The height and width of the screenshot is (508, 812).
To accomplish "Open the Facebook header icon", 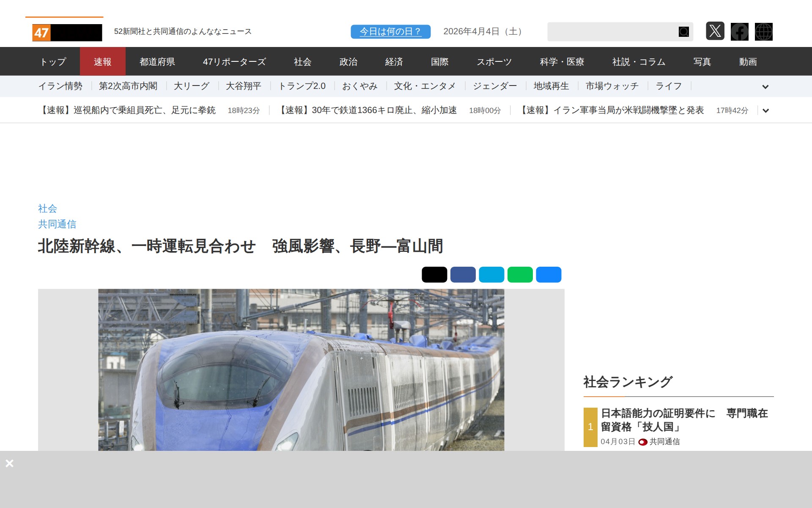I will (739, 32).
